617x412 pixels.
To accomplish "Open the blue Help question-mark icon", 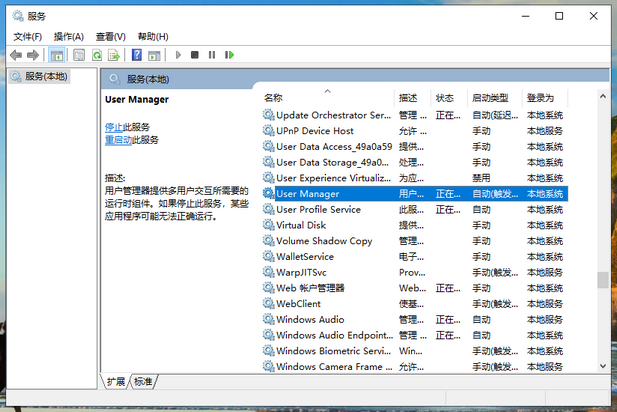I will [x=136, y=55].
